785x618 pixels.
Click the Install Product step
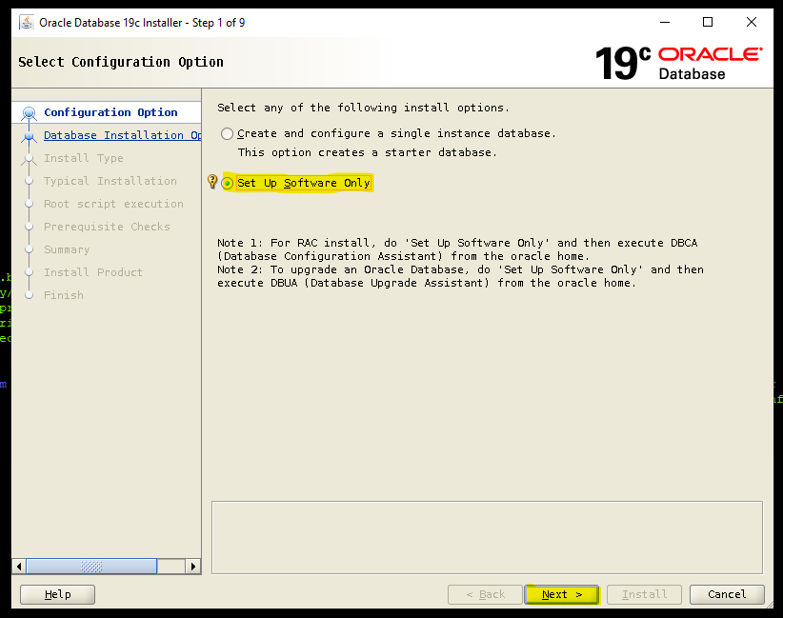pyautogui.click(x=93, y=272)
